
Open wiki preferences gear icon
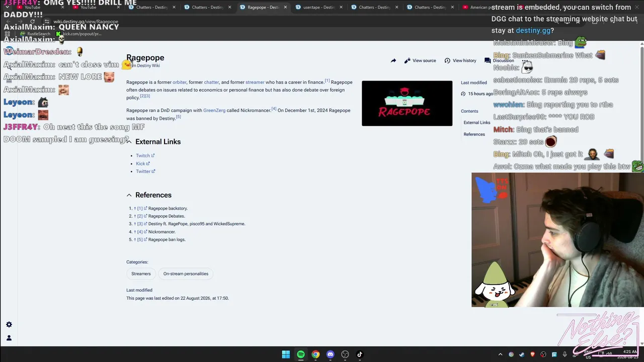click(x=9, y=325)
